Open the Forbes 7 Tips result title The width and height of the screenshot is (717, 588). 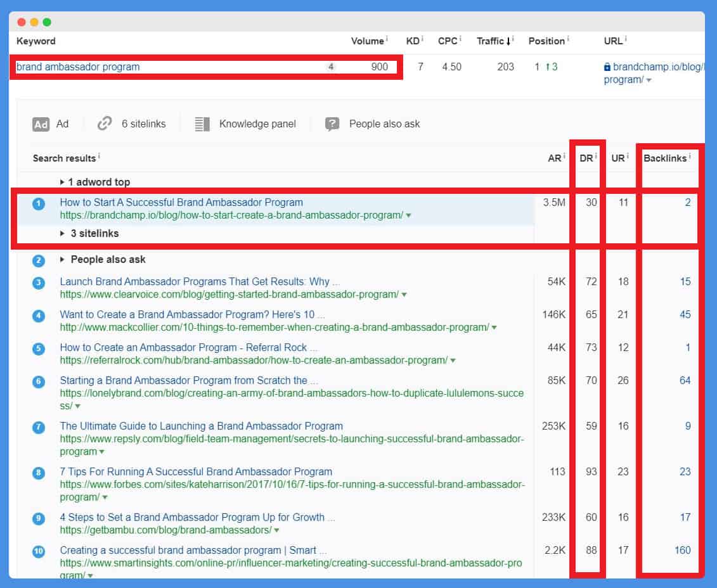[x=196, y=471]
